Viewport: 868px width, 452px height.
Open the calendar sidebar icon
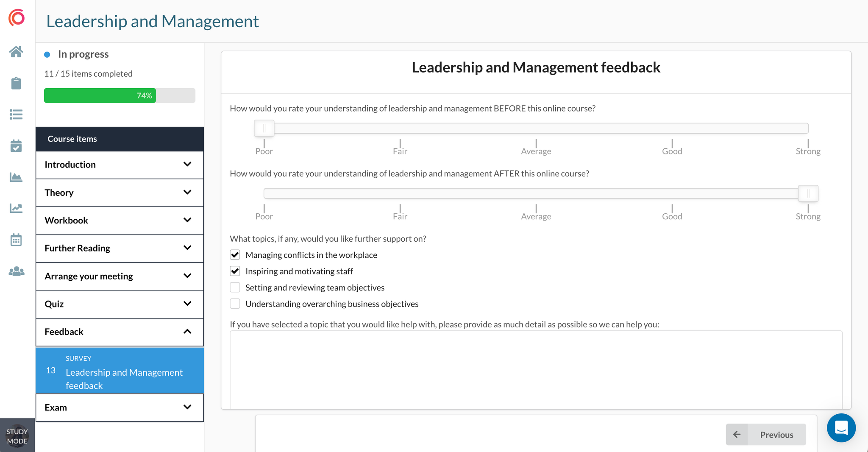(x=16, y=240)
